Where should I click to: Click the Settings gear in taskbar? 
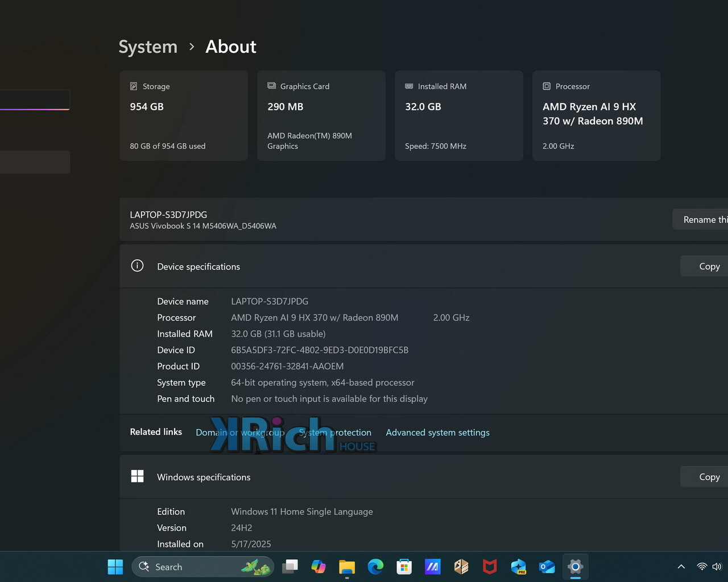pyautogui.click(x=576, y=567)
